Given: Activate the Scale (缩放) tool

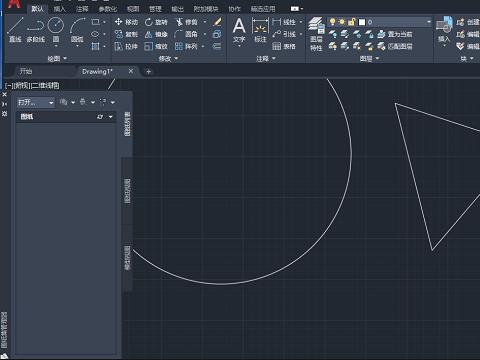Looking at the screenshot, I should pos(156,46).
